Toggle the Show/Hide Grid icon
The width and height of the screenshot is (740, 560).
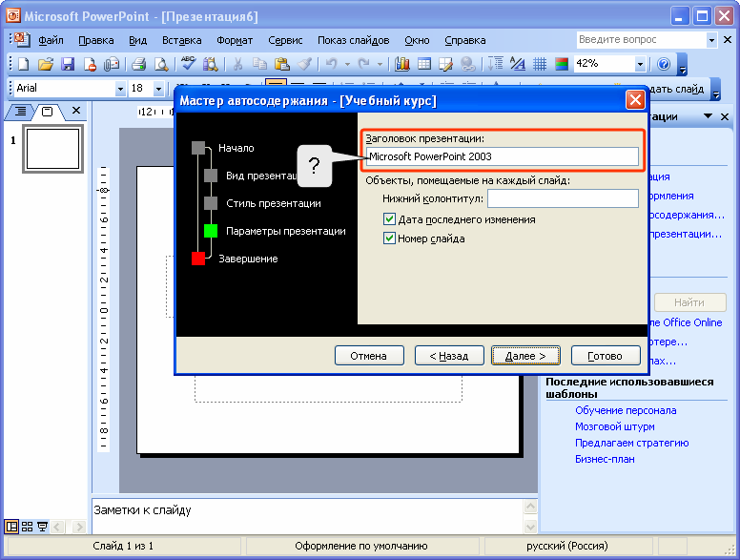[540, 64]
